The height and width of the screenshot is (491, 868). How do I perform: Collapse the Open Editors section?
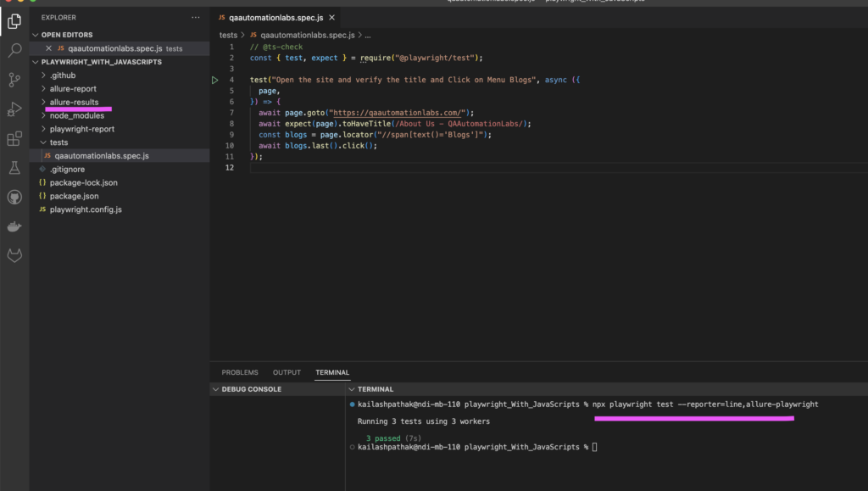[36, 35]
